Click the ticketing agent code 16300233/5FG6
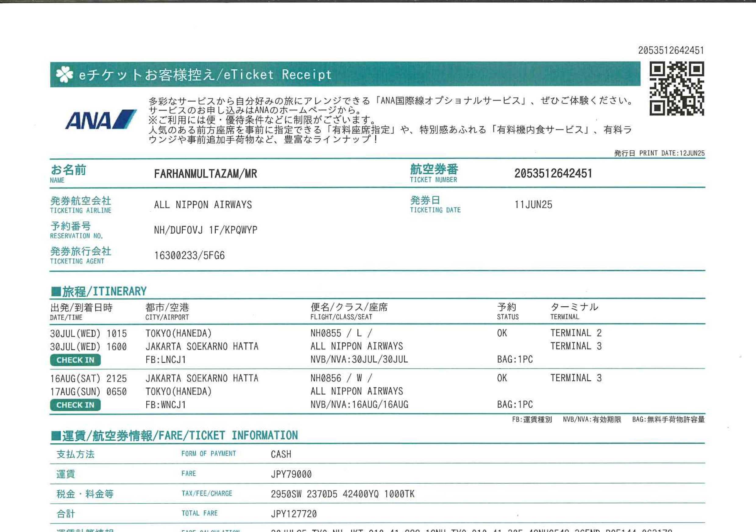This screenshot has height=532, width=756. (189, 255)
